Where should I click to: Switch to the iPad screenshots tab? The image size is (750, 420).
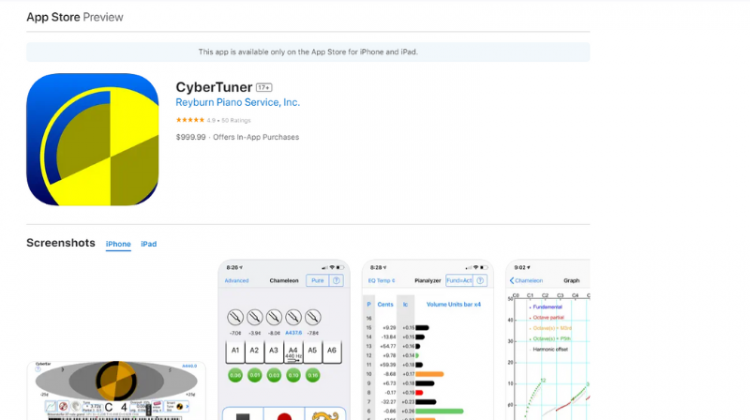point(149,244)
